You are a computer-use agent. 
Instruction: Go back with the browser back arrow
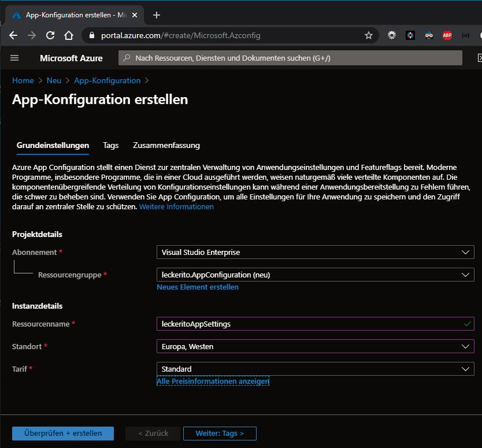pyautogui.click(x=13, y=35)
